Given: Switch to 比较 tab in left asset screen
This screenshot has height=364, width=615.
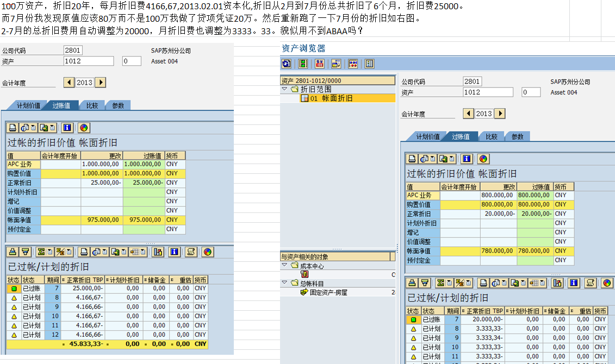Looking at the screenshot, I should (92, 105).
